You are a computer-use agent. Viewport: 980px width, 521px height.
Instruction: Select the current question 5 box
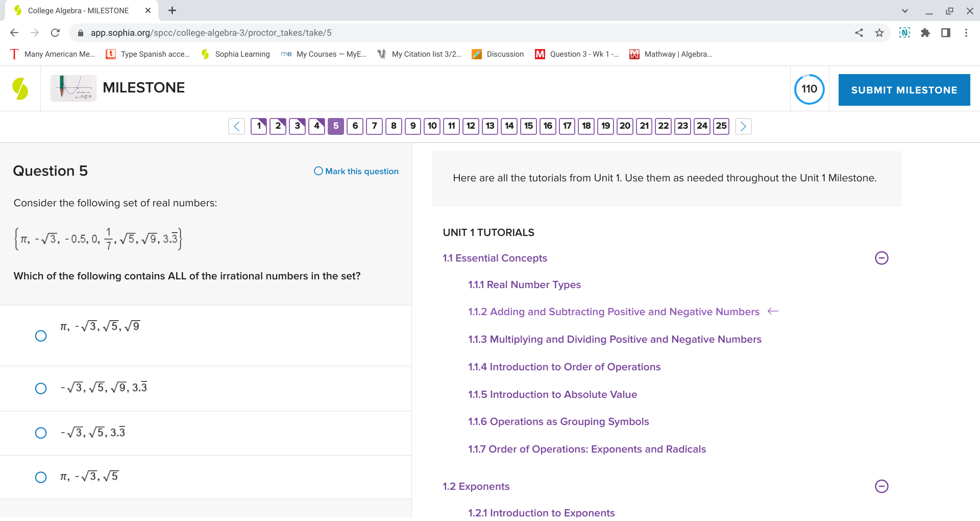[336, 126]
